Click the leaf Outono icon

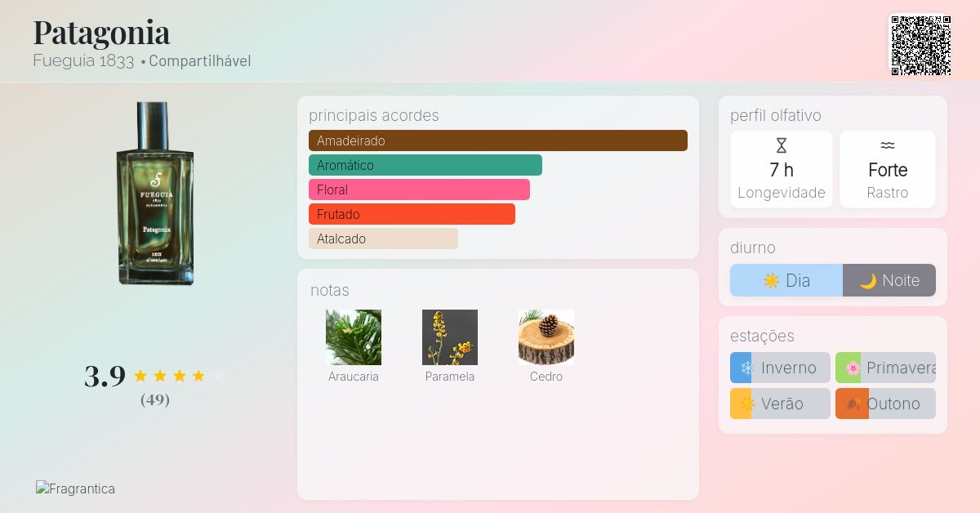pos(852,404)
